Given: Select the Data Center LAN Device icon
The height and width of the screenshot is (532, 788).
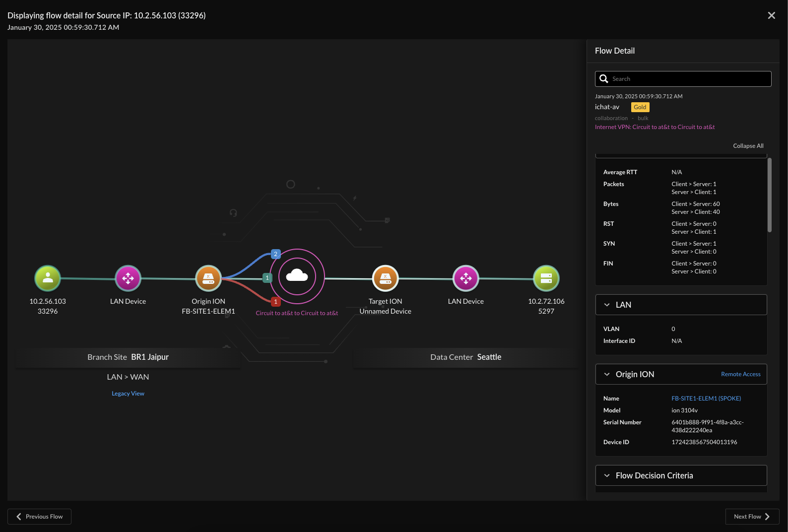Looking at the screenshot, I should [x=466, y=278].
